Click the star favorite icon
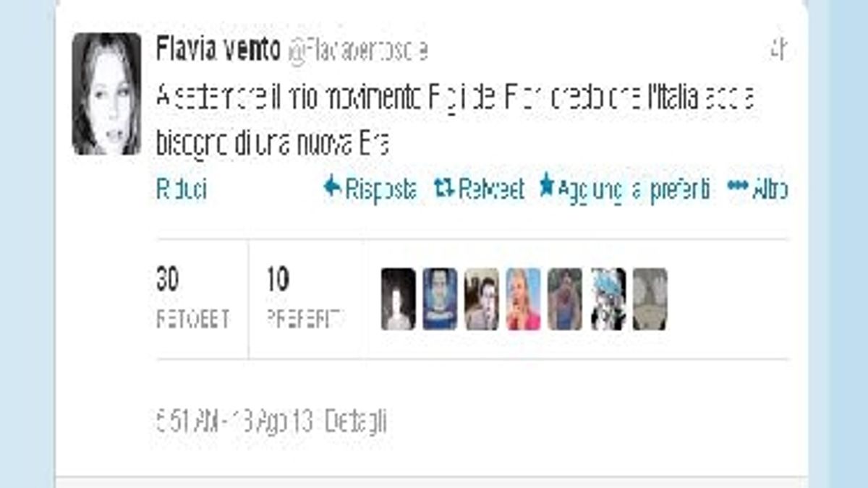The width and height of the screenshot is (868, 488). [x=547, y=188]
